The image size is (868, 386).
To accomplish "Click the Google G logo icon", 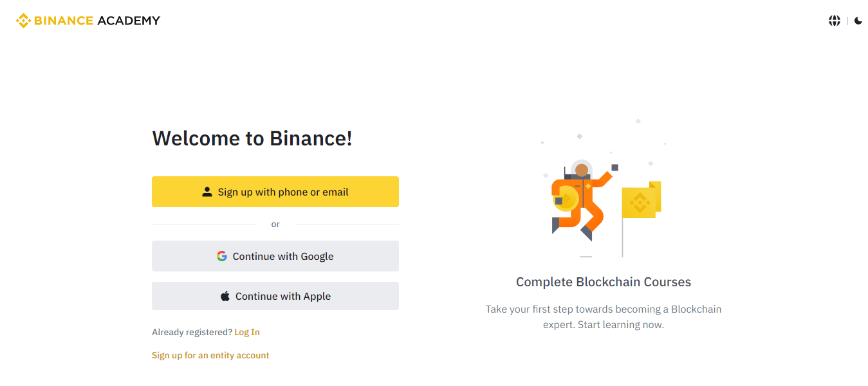I will [222, 256].
